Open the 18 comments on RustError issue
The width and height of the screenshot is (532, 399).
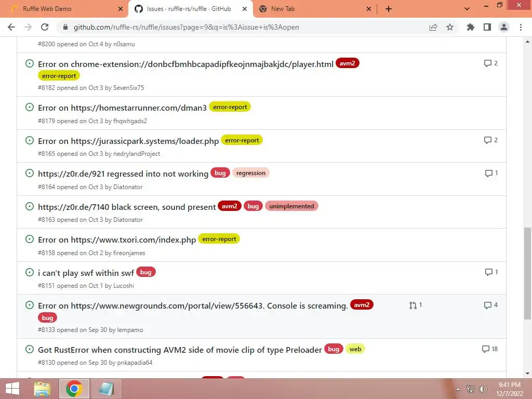(489, 349)
